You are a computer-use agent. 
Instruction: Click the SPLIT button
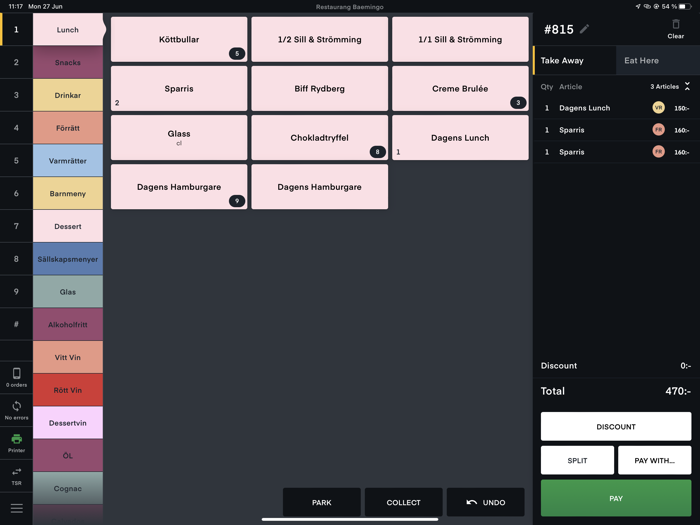point(577,460)
